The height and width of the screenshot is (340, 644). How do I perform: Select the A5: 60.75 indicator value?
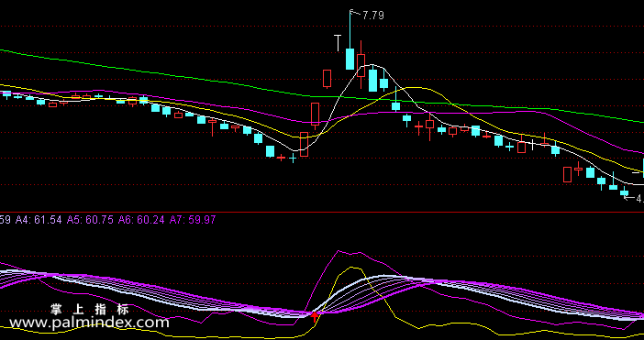point(90,220)
